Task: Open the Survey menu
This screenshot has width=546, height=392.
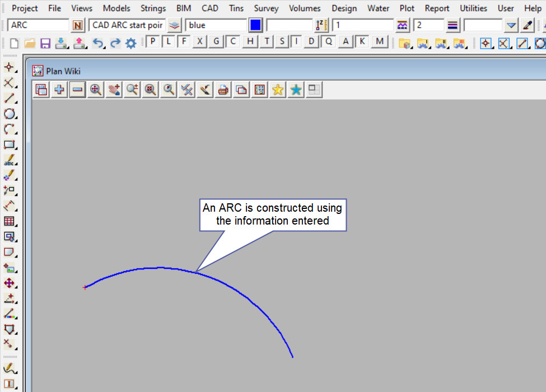Action: tap(266, 8)
